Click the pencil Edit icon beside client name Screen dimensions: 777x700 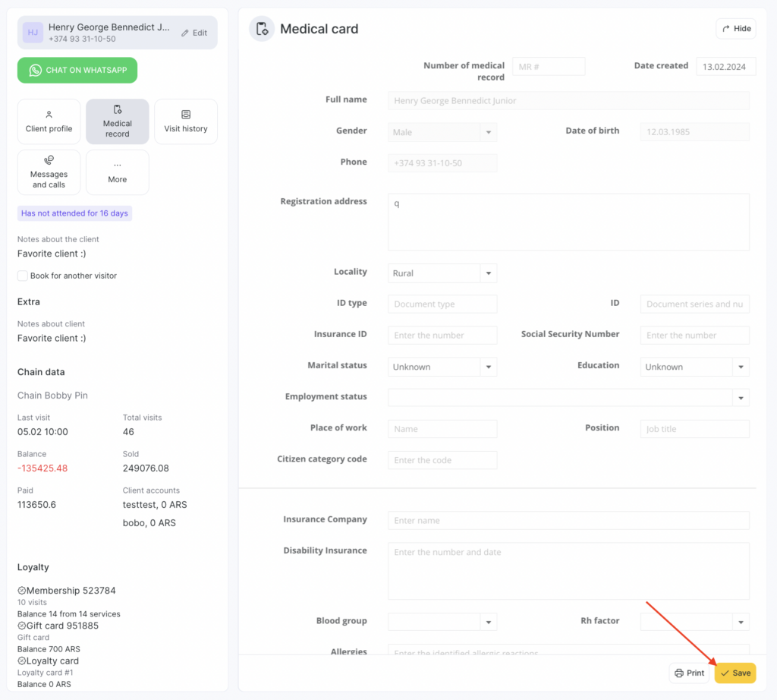click(186, 33)
